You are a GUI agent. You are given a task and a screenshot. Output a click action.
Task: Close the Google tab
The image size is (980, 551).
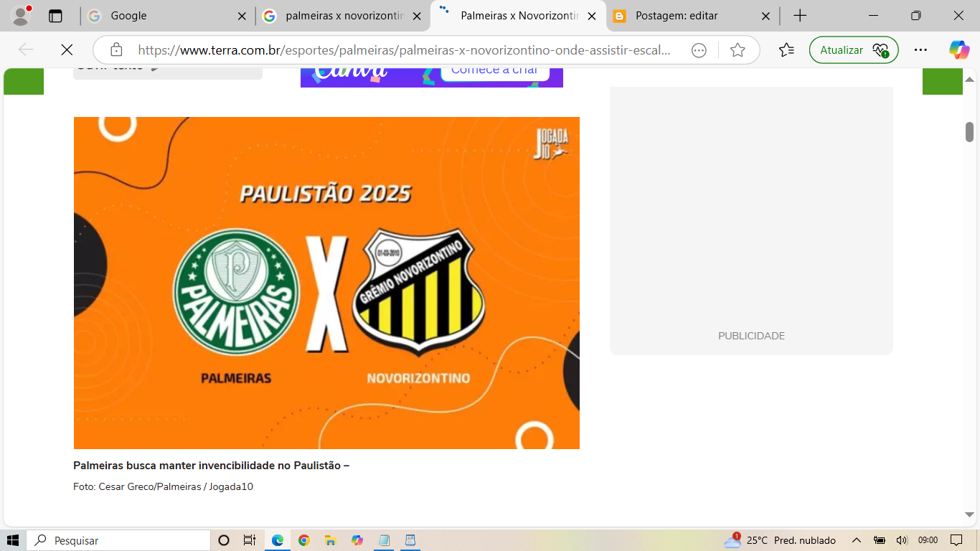click(242, 16)
